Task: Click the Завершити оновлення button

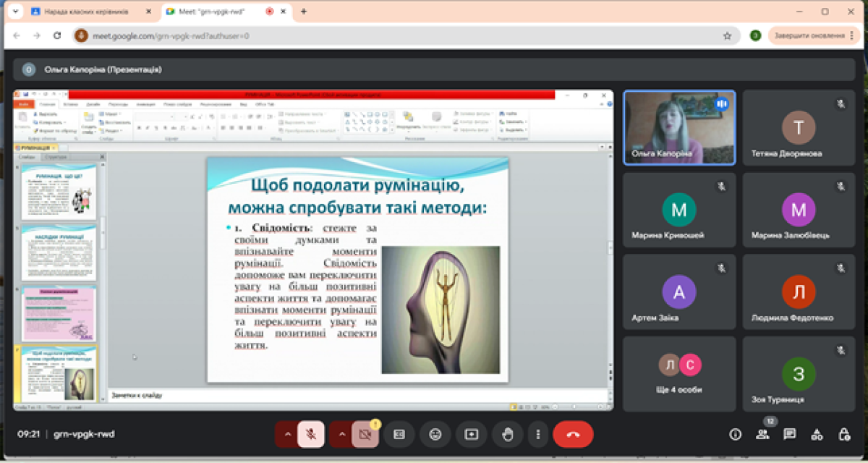Action: pyautogui.click(x=809, y=35)
